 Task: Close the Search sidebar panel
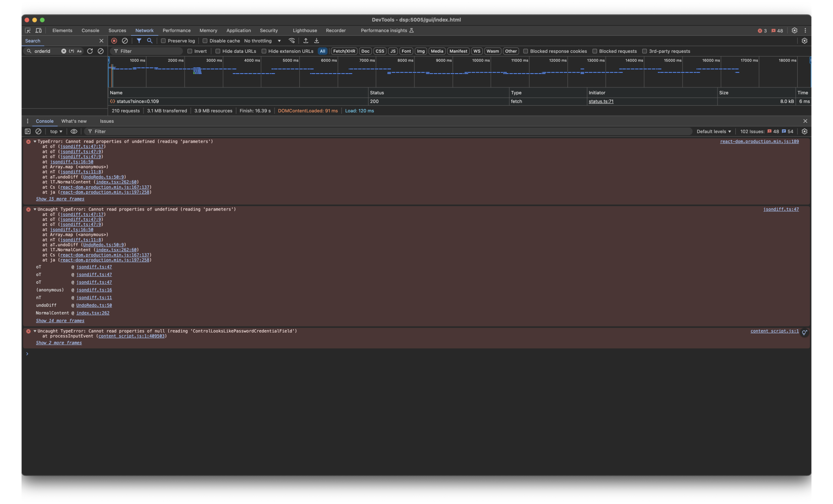point(101,41)
